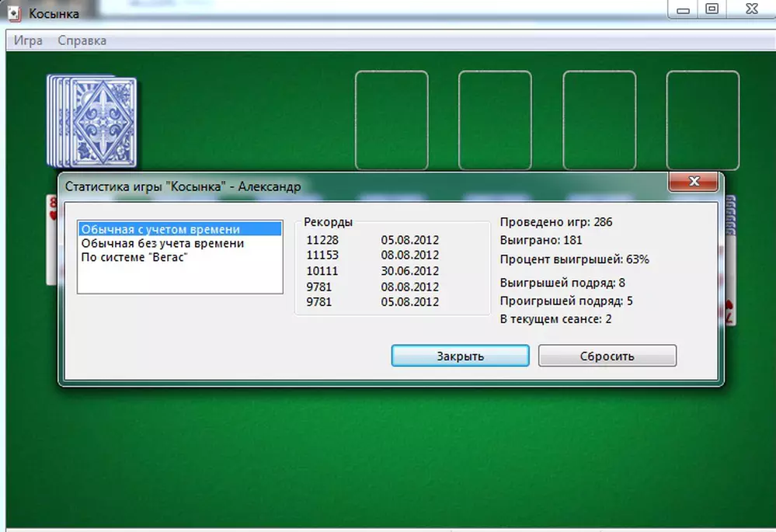Click the second empty foundation slot
This screenshot has width=776, height=532.
495,120
